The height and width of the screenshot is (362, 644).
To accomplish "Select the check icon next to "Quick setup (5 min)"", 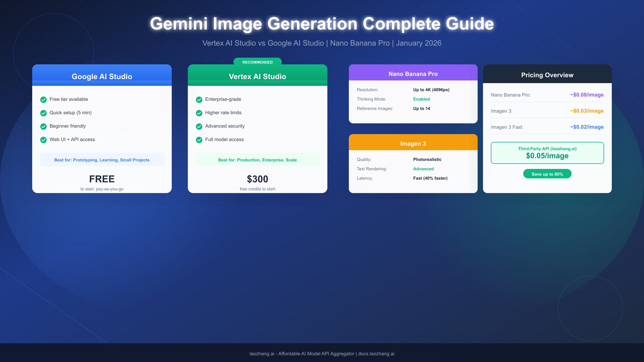I will point(44,113).
